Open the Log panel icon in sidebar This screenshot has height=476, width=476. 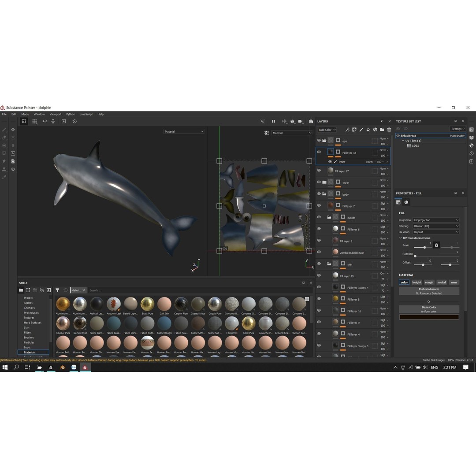click(472, 161)
